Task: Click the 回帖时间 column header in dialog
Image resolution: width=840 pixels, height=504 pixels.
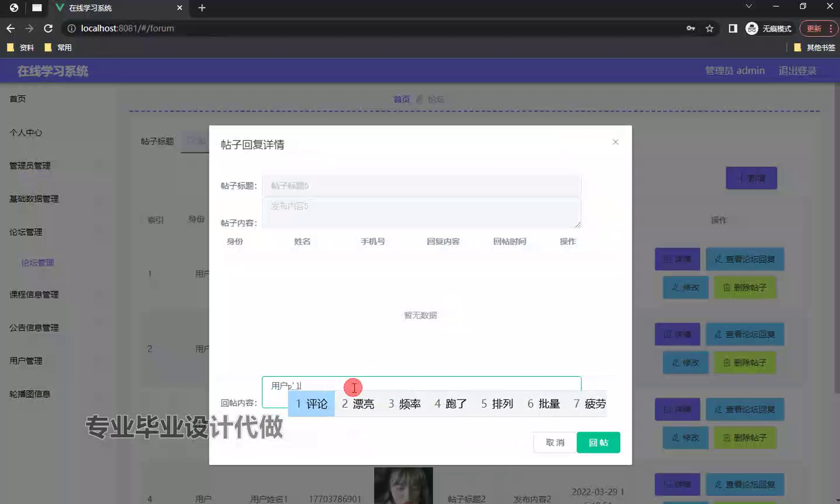Action: [x=509, y=242]
